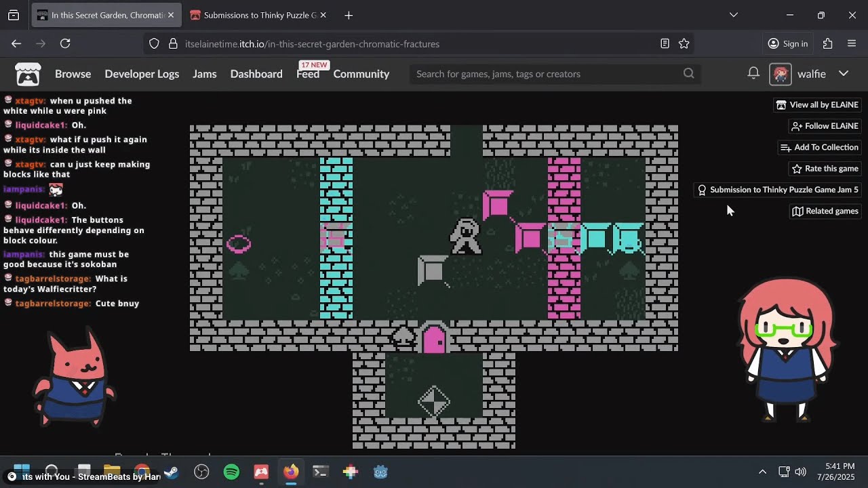Click the search magnifier icon

pyautogui.click(x=689, y=73)
